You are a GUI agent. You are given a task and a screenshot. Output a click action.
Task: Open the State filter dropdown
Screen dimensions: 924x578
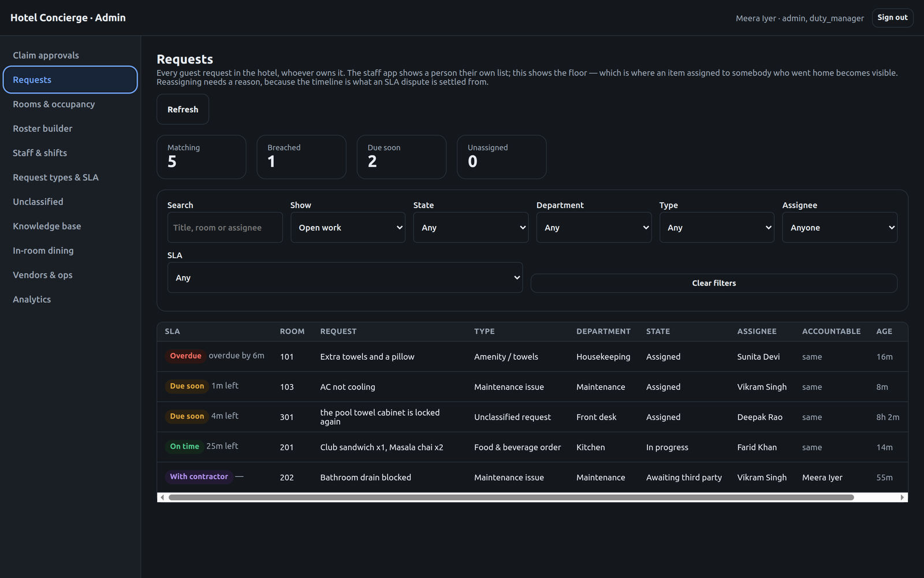[x=471, y=228]
